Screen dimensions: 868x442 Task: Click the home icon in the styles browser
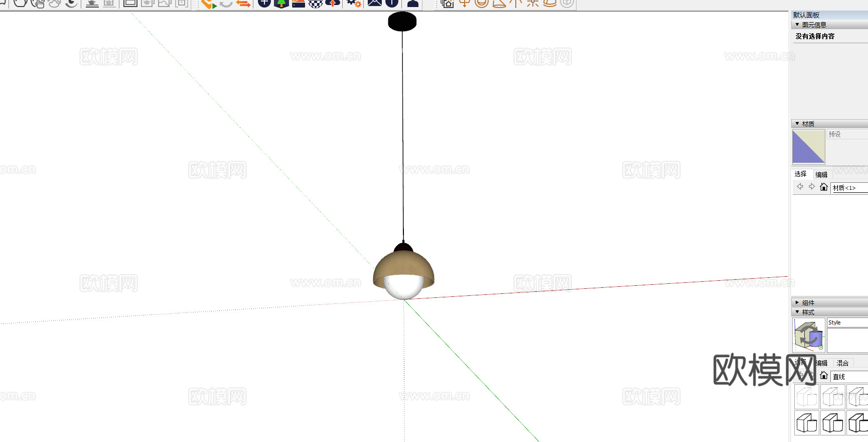point(824,376)
